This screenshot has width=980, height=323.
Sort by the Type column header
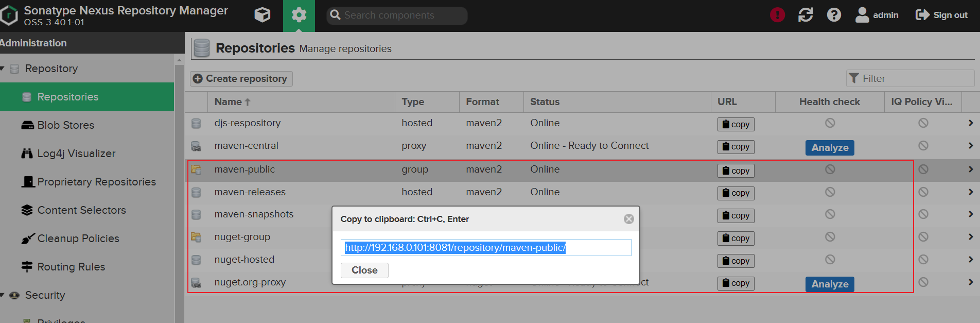tap(427, 102)
